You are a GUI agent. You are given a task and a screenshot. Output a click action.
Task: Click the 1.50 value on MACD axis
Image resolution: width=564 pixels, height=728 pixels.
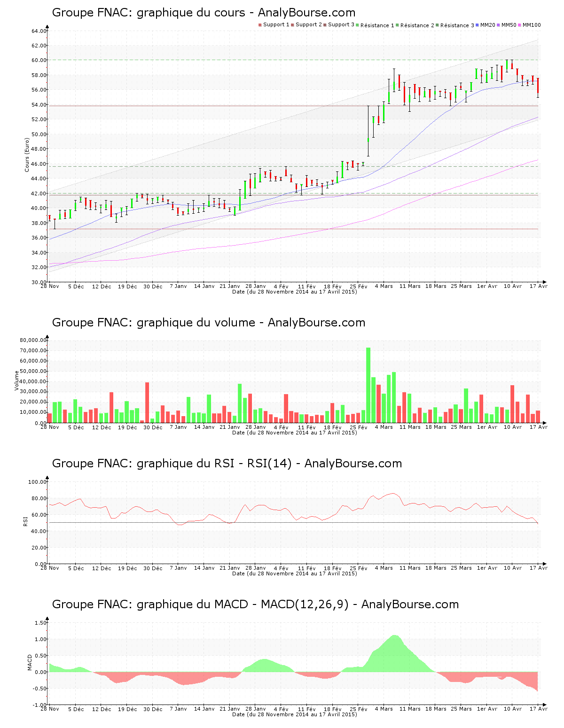[x=41, y=623]
